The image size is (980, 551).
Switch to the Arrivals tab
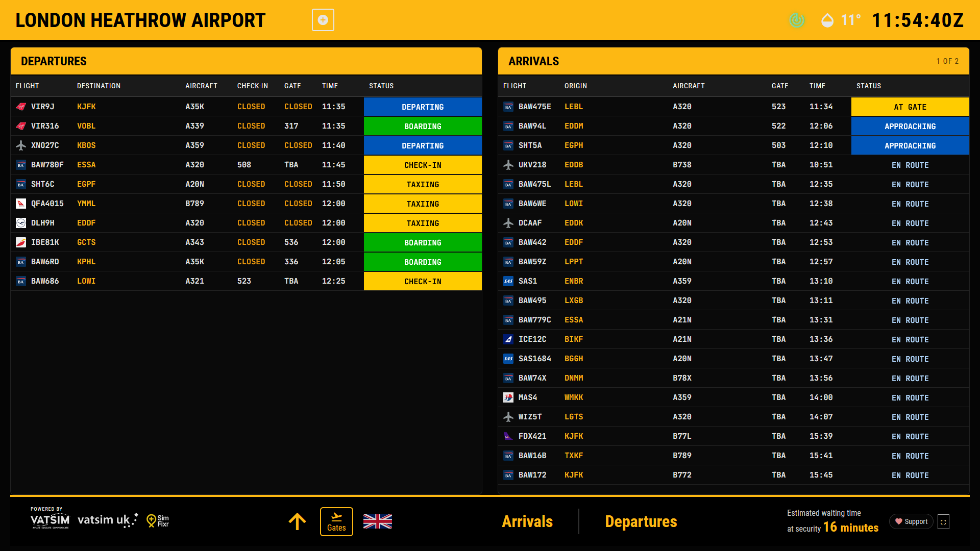527,521
